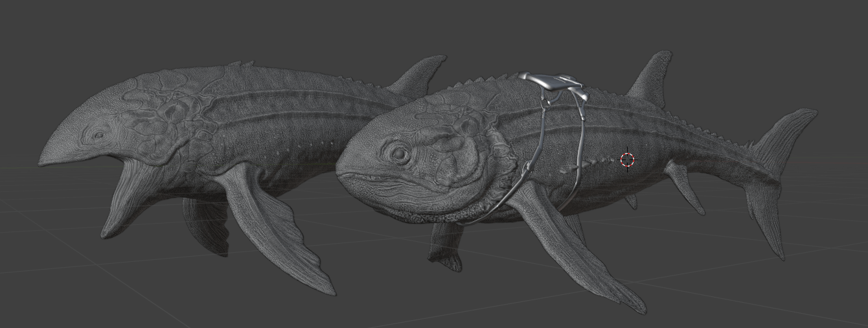The width and height of the screenshot is (868, 328).
Task: Click the metal saddle atop the right fish
Action: 549,82
